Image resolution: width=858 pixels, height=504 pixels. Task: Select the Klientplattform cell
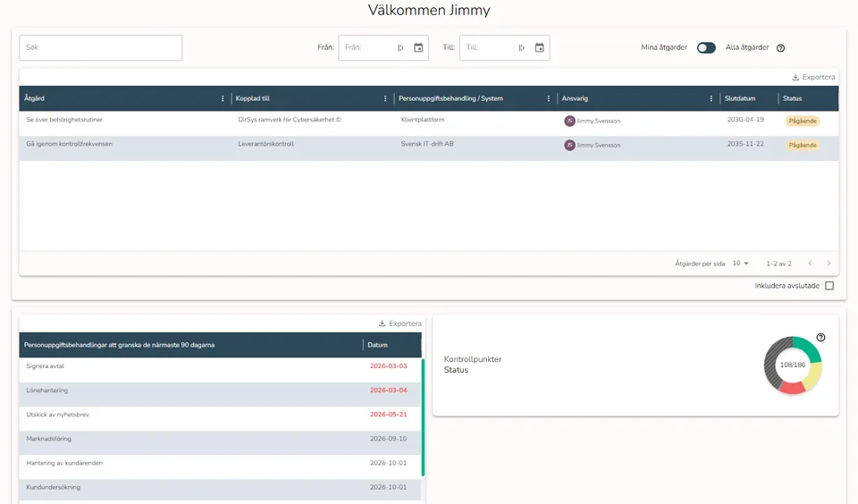[423, 119]
